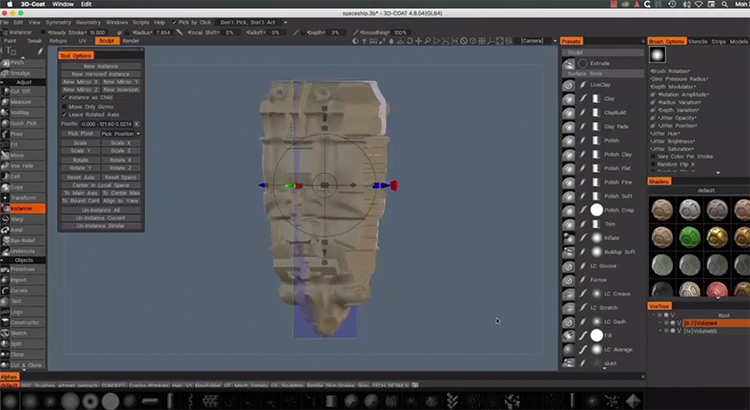
Task: Enable Move Only Gizmo checkbox
Action: [x=65, y=107]
